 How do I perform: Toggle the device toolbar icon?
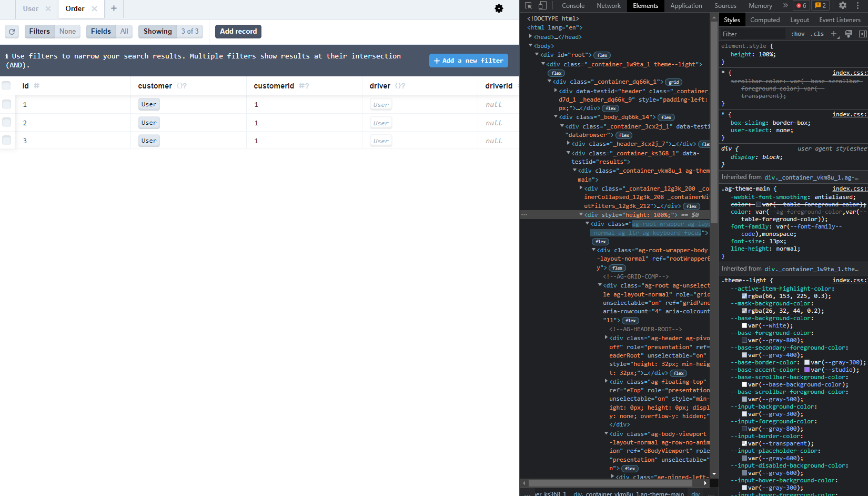tap(542, 6)
